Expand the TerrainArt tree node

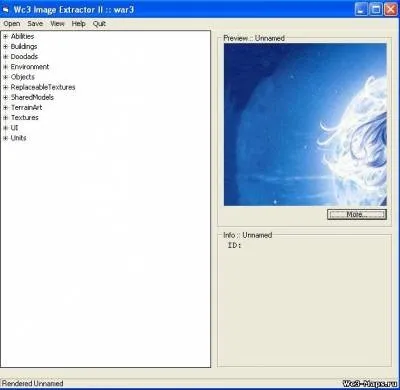tap(5, 107)
